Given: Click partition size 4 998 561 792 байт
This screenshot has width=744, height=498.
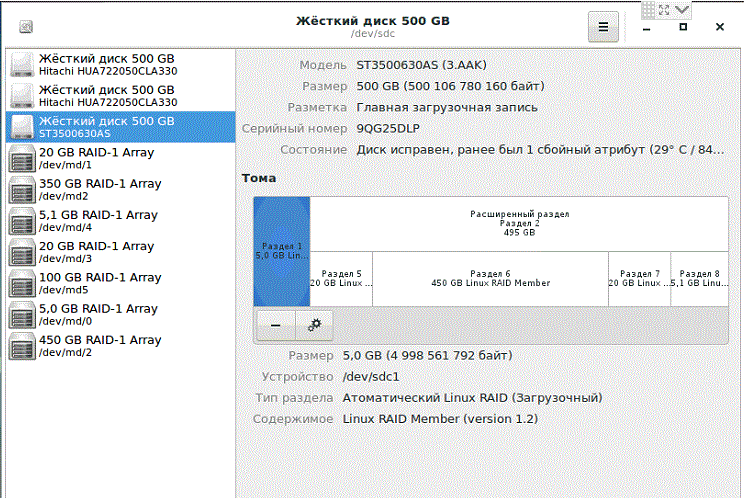Looking at the screenshot, I should 428,356.
